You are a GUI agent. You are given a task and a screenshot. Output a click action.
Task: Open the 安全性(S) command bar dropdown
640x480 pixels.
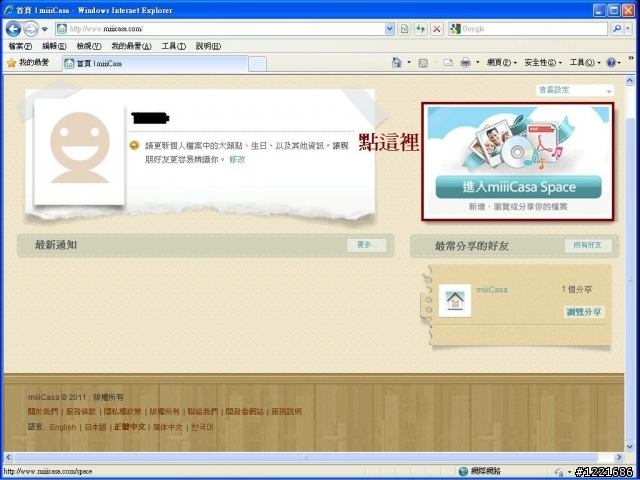[543, 63]
